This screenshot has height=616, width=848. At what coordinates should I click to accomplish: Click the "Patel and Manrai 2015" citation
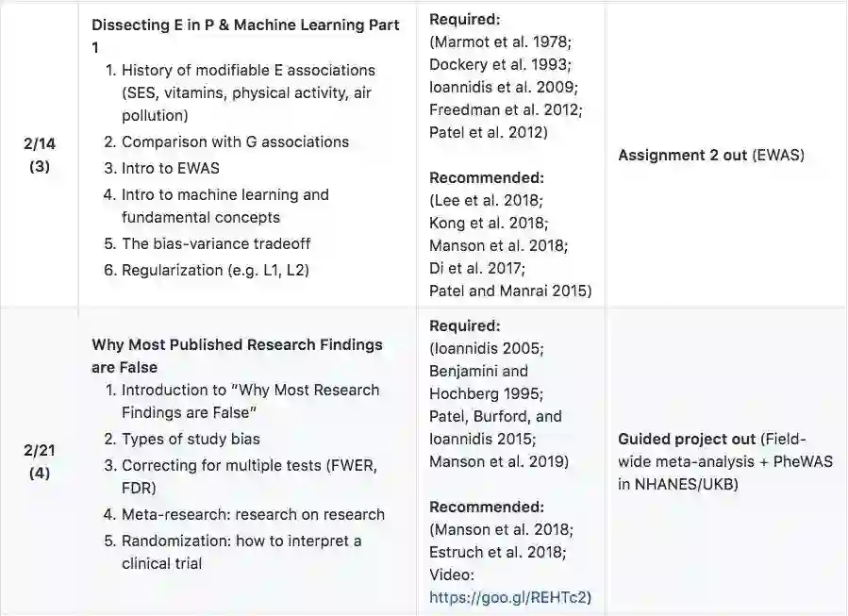(x=510, y=291)
